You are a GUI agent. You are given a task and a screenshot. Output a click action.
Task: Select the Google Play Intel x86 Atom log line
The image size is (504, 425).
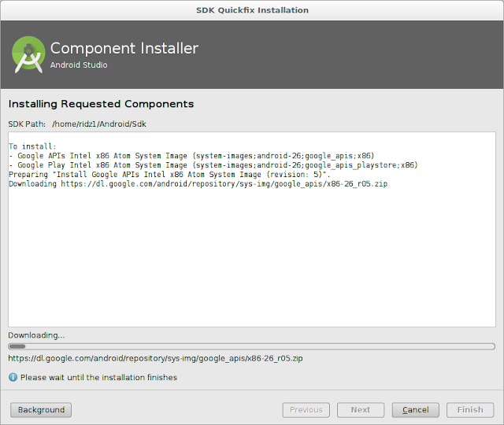pos(213,165)
